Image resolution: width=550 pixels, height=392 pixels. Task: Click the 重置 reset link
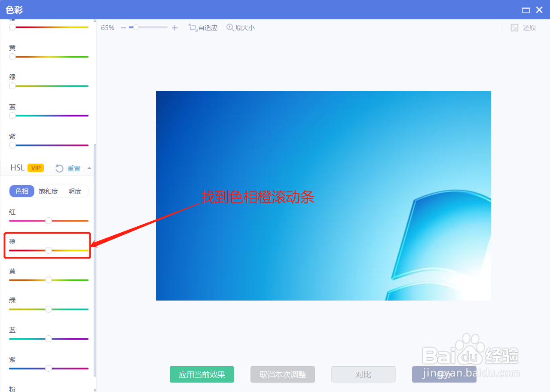[74, 168]
